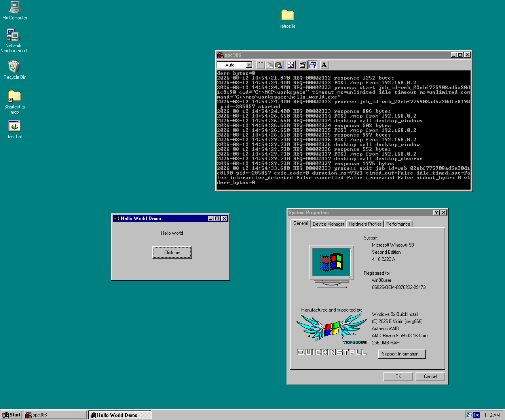Screen dimensions: 505x420
Task: Select the Recycle Bin desktop icon
Action: point(15,70)
